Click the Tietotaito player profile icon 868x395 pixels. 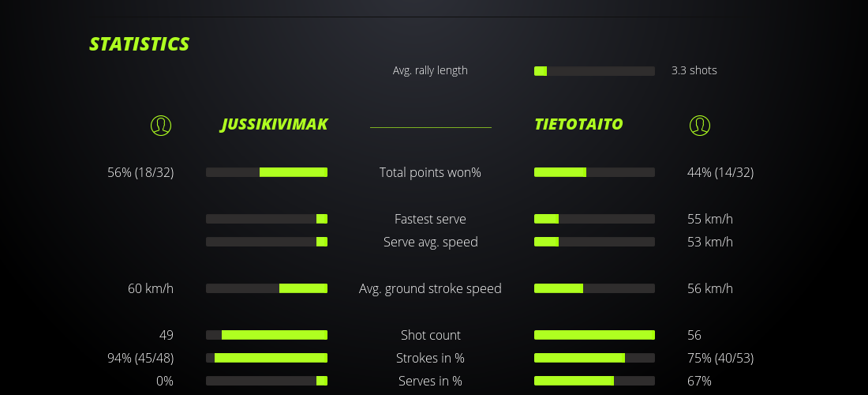tap(699, 125)
